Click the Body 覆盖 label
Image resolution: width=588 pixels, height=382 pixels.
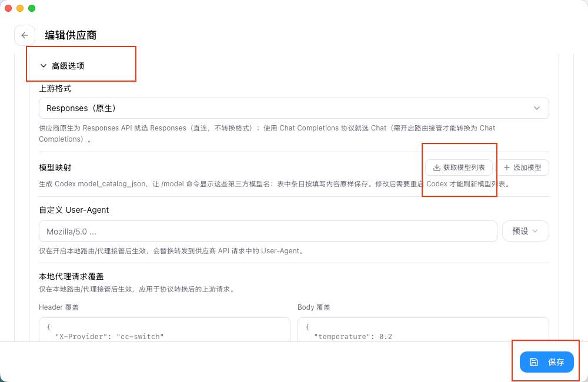pos(314,307)
